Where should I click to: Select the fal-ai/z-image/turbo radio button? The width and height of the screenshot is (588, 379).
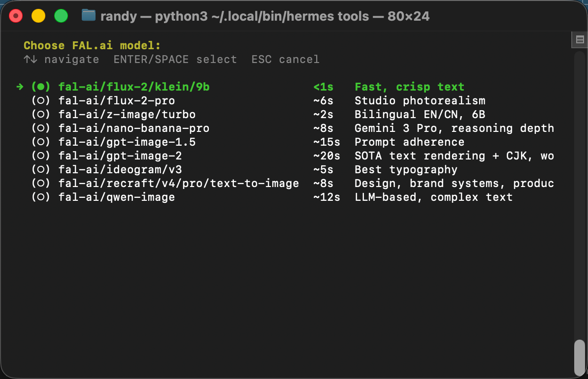point(40,115)
